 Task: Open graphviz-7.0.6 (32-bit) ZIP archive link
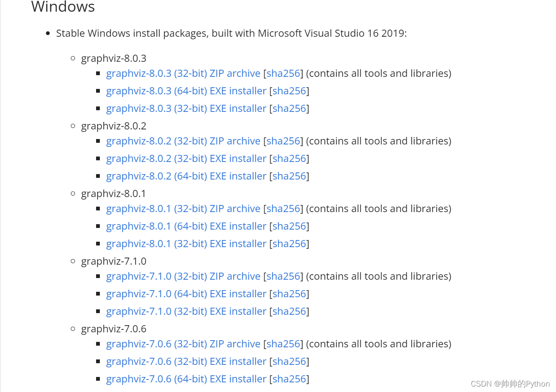coord(183,344)
